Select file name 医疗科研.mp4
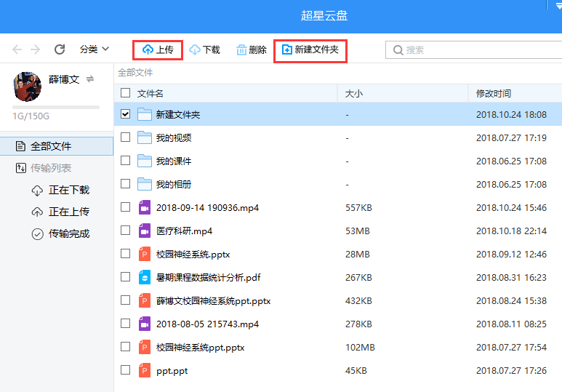This screenshot has height=392, width=562. point(184,231)
